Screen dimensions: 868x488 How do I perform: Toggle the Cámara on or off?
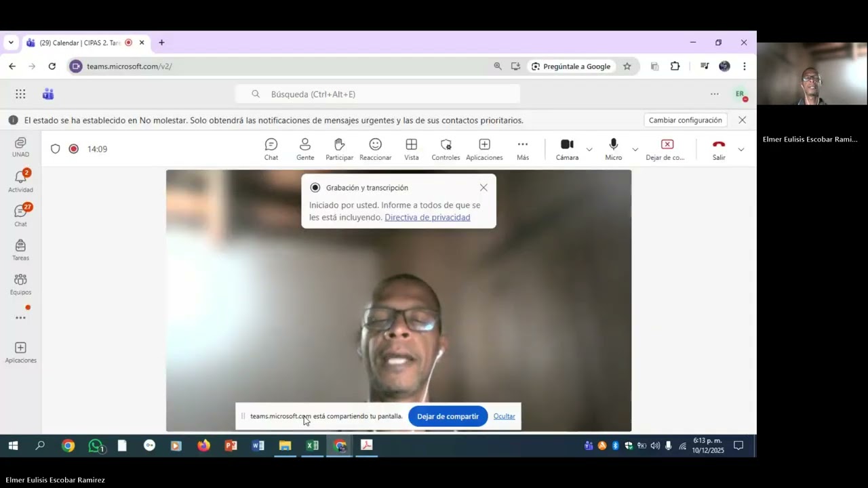(x=567, y=149)
